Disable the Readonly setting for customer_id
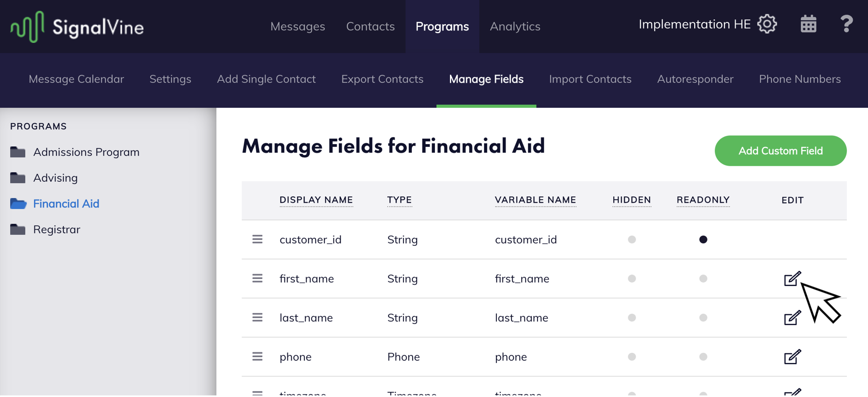The width and height of the screenshot is (868, 397). (x=703, y=239)
